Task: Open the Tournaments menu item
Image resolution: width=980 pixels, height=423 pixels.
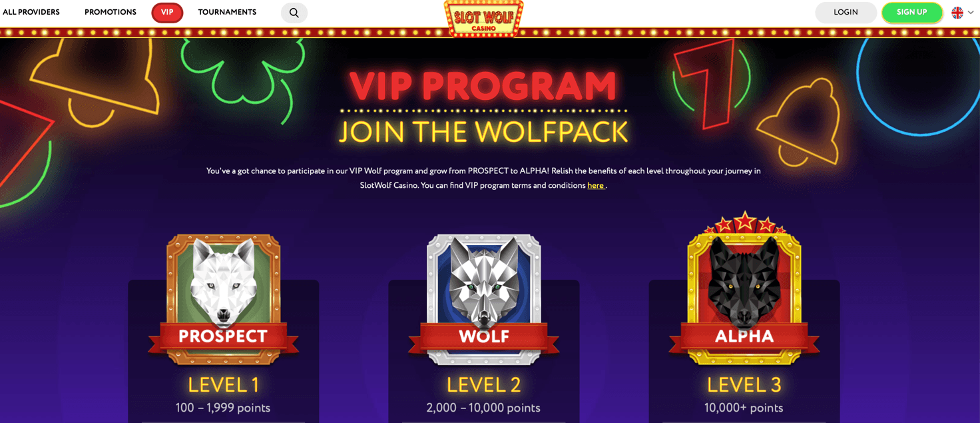Action: pos(227,12)
